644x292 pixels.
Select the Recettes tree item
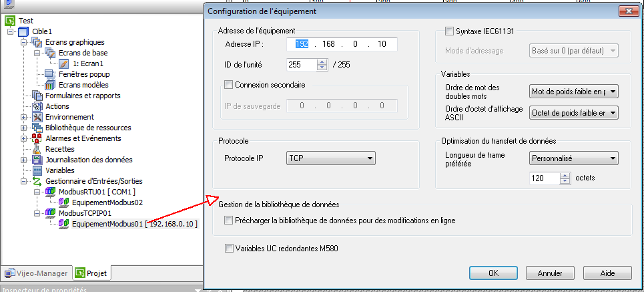pyautogui.click(x=59, y=149)
